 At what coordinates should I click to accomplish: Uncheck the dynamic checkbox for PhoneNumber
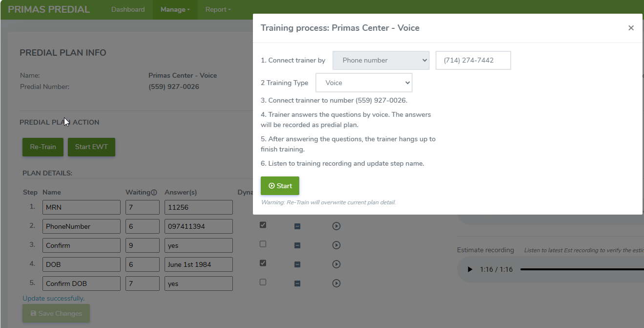coord(263,225)
